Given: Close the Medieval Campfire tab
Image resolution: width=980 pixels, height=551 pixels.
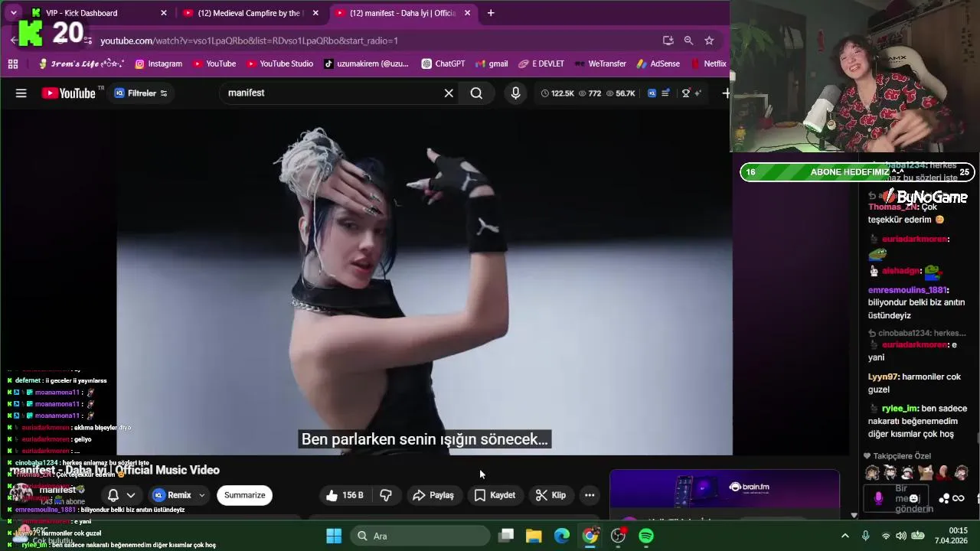Looking at the screenshot, I should (x=315, y=13).
